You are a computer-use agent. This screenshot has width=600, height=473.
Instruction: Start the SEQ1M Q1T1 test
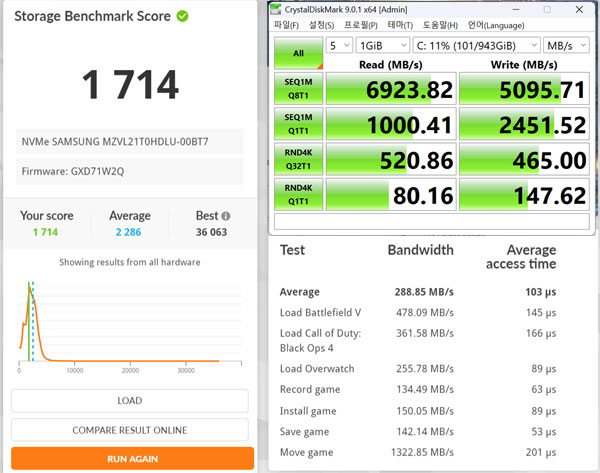pyautogui.click(x=298, y=125)
